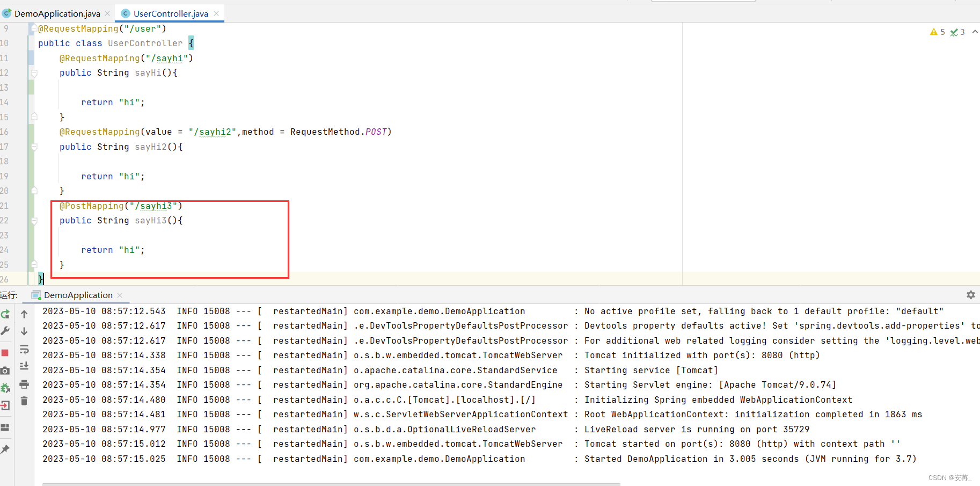Open run configuration wrench icon
980x486 pixels.
point(5,331)
